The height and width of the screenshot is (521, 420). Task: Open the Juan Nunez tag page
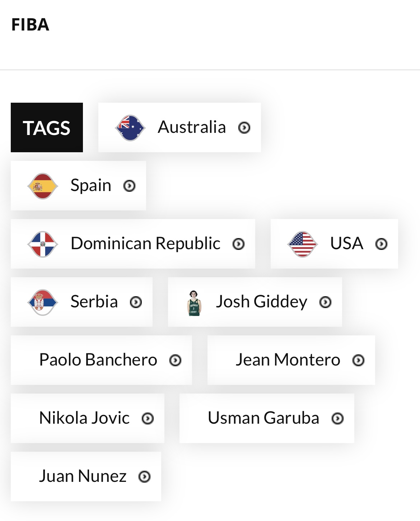(83, 476)
